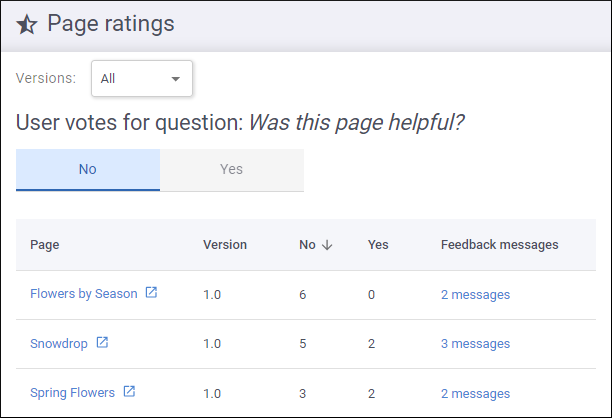Click external link icon next to Flowers by Season
Image resolution: width=612 pixels, height=418 pixels.
coord(151,293)
